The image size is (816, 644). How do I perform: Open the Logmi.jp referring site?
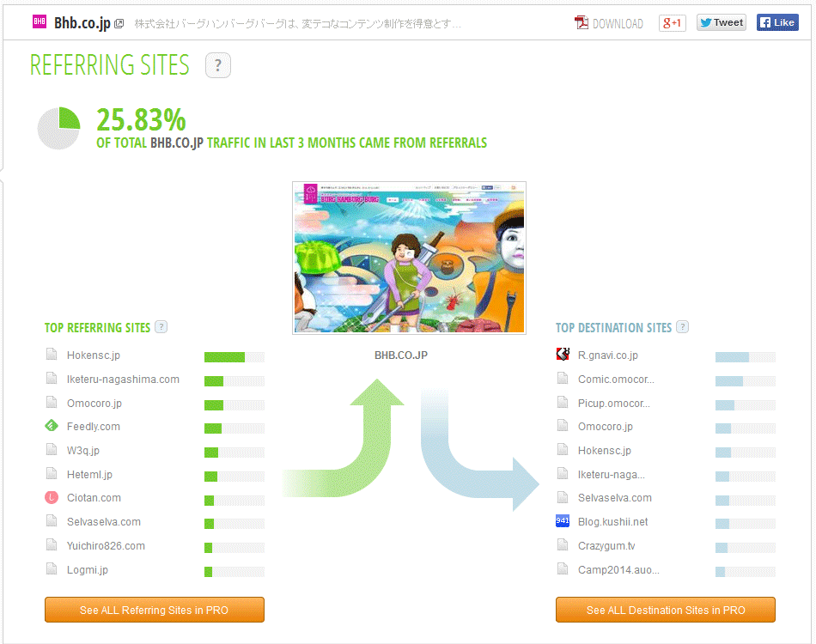coord(88,569)
